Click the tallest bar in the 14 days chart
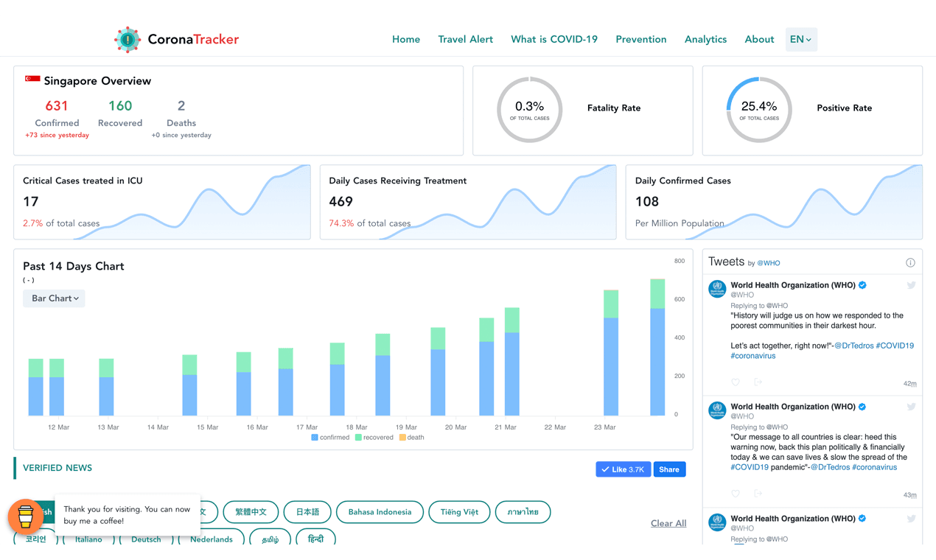The image size is (936, 560). pos(657,354)
